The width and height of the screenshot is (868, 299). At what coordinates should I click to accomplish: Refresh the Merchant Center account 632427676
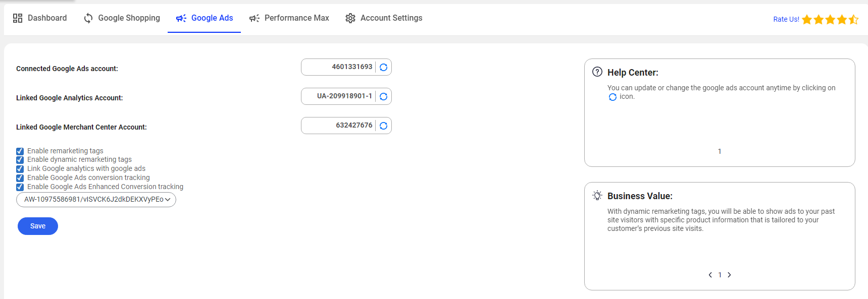click(x=384, y=126)
